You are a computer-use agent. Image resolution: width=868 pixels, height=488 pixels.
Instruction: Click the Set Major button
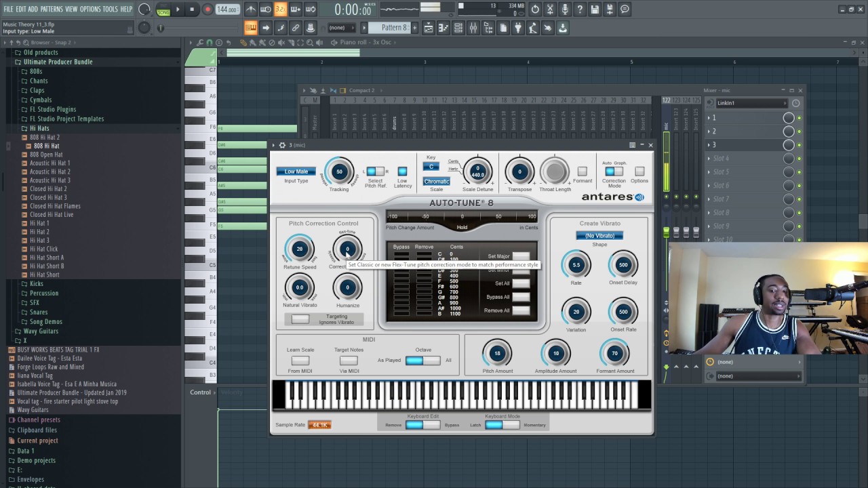tap(521, 256)
